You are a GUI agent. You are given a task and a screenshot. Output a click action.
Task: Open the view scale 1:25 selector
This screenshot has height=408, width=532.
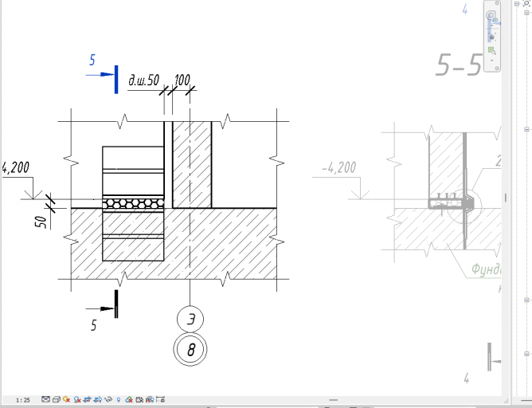click(23, 400)
